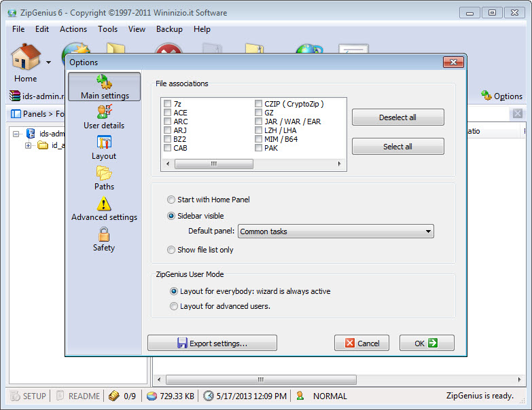The width and height of the screenshot is (532, 410).
Task: Open the Main settings section
Action: (x=104, y=87)
